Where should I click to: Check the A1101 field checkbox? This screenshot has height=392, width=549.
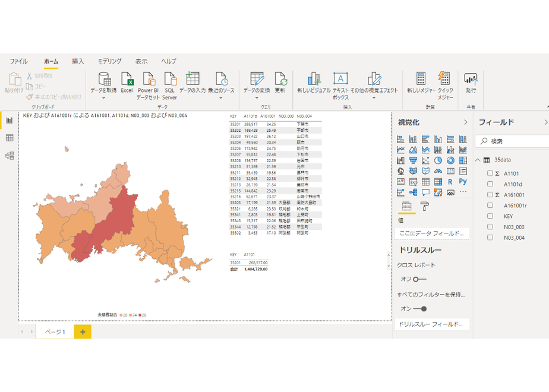click(x=490, y=173)
